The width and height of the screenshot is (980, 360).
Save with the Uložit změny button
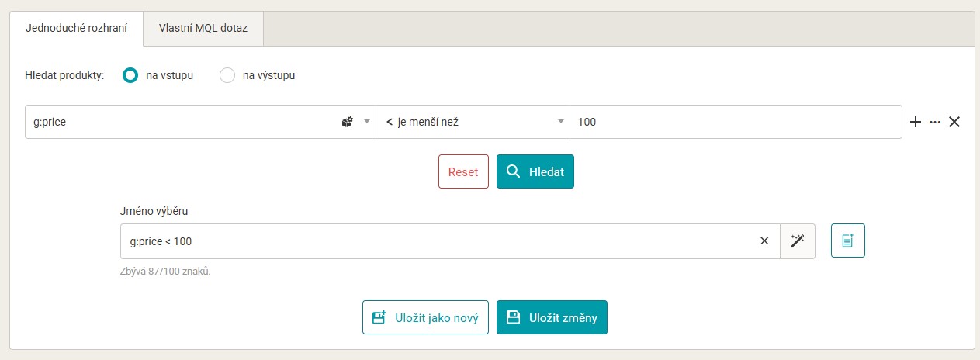click(552, 317)
